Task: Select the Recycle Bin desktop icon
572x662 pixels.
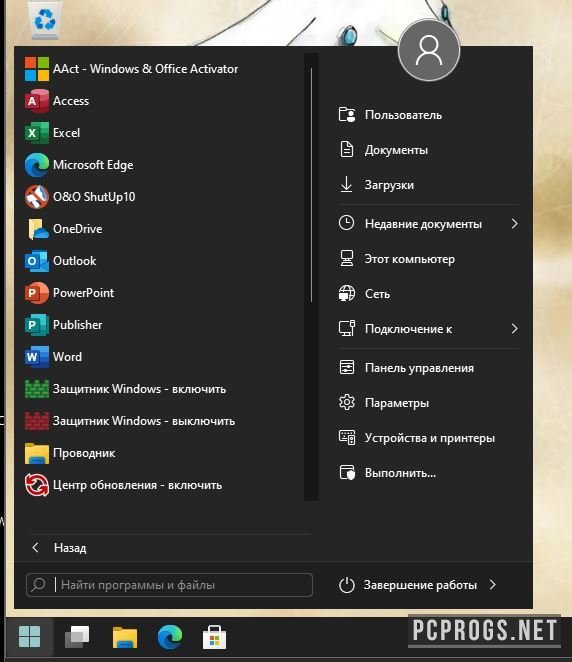Action: coord(45,19)
